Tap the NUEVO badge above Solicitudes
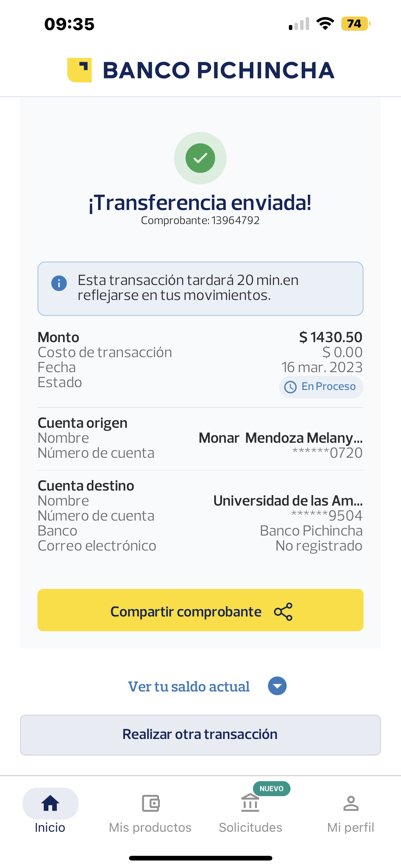401x868 pixels. pyautogui.click(x=271, y=789)
